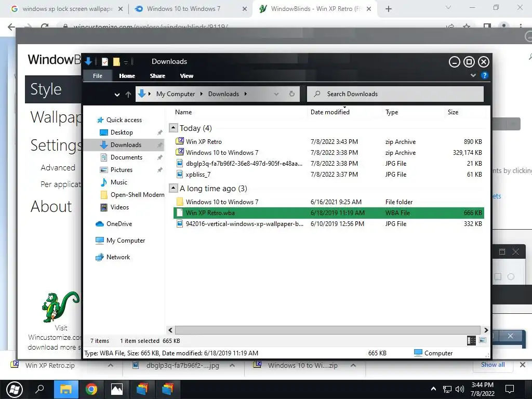
Task: Open menu for Win XP Retro.zip download
Action: (x=111, y=365)
